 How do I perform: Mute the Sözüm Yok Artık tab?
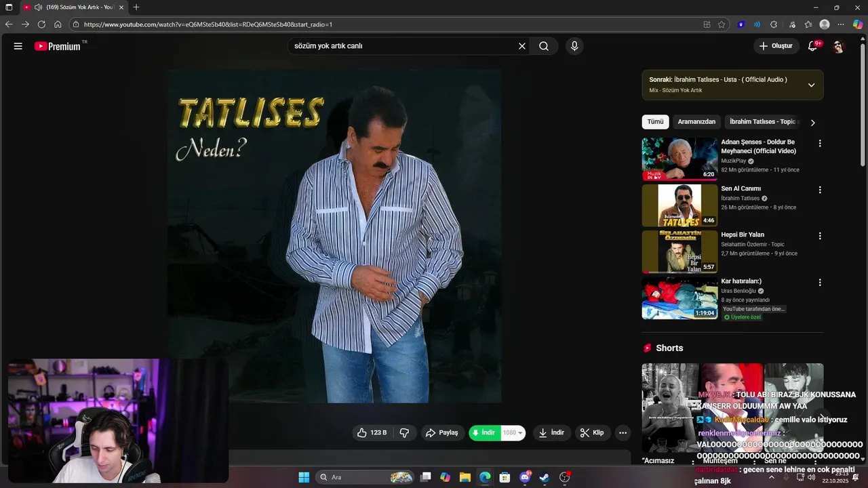38,7
